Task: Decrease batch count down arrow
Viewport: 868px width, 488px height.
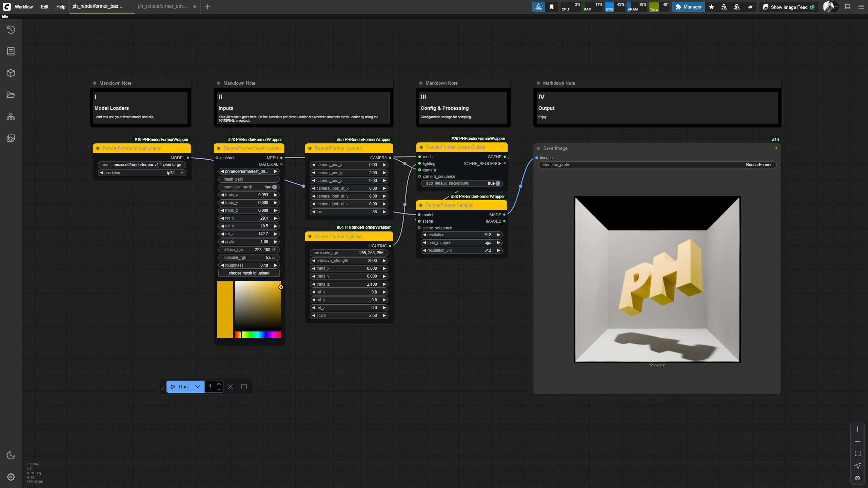Action: pyautogui.click(x=219, y=390)
